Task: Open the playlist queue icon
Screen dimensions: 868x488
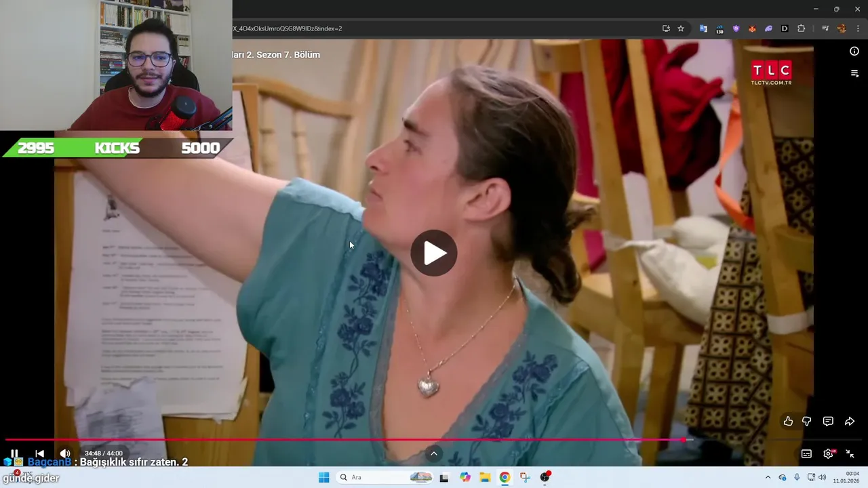Action: pyautogui.click(x=854, y=73)
